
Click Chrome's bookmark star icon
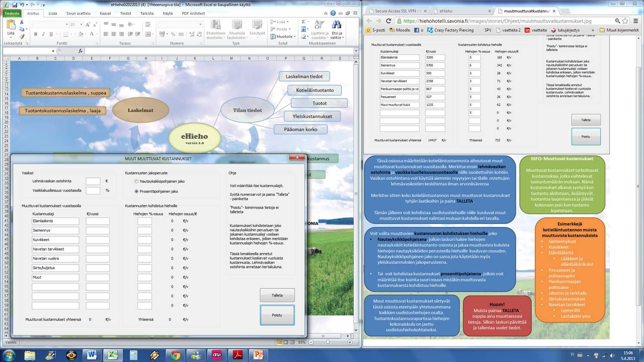pos(625,21)
